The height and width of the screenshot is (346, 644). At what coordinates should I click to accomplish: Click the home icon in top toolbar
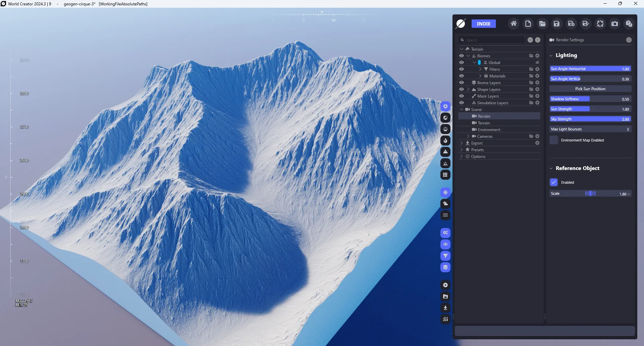tap(514, 24)
